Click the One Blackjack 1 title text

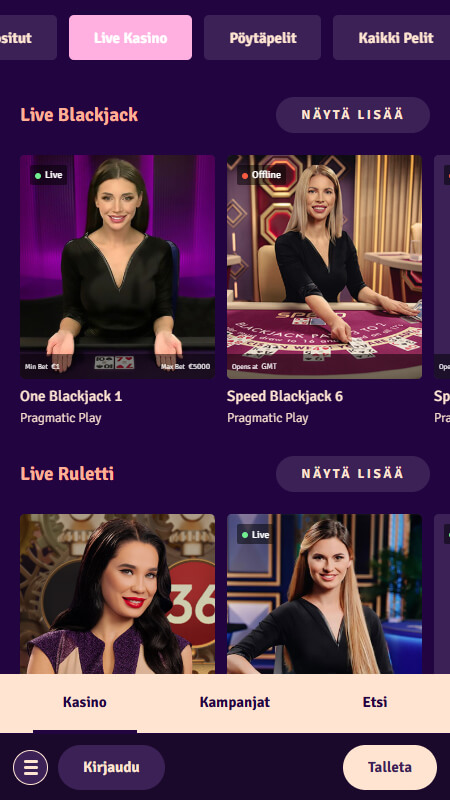[x=71, y=396]
